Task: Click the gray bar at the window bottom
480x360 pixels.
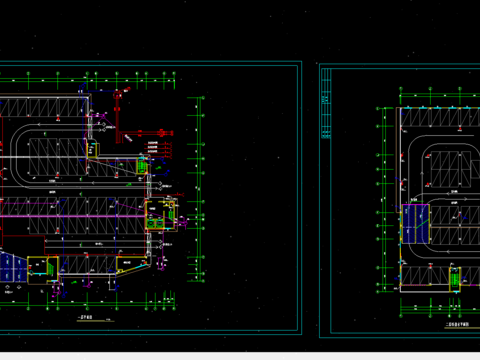Action: point(240,356)
